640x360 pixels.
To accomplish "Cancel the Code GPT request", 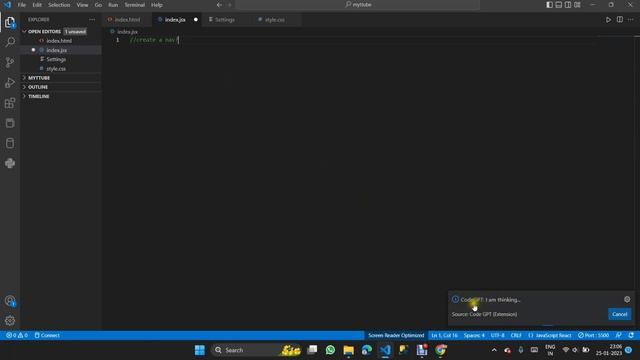I will tap(619, 314).
